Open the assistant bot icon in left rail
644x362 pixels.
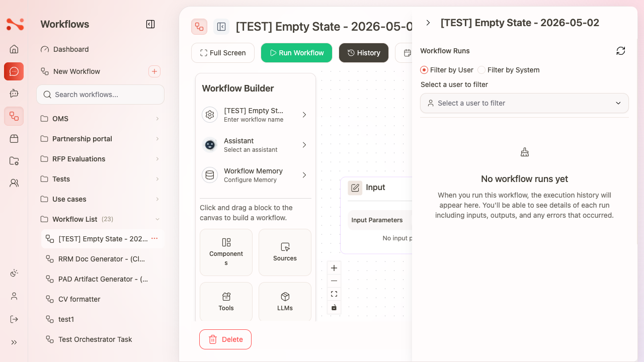pyautogui.click(x=14, y=93)
